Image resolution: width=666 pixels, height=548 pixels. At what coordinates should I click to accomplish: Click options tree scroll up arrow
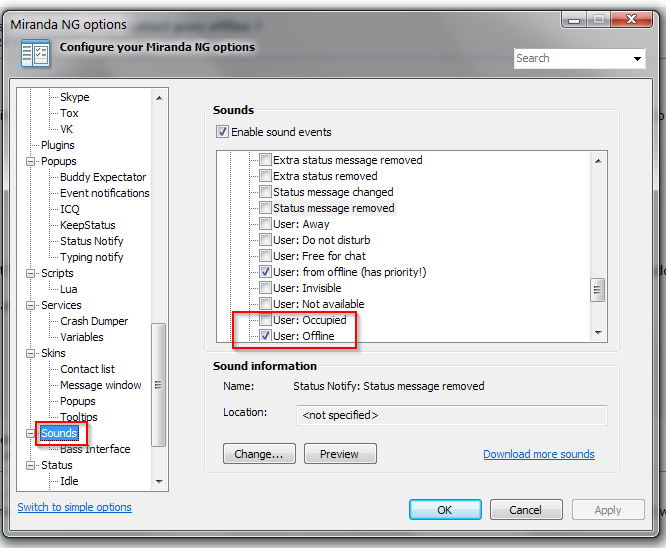159,98
